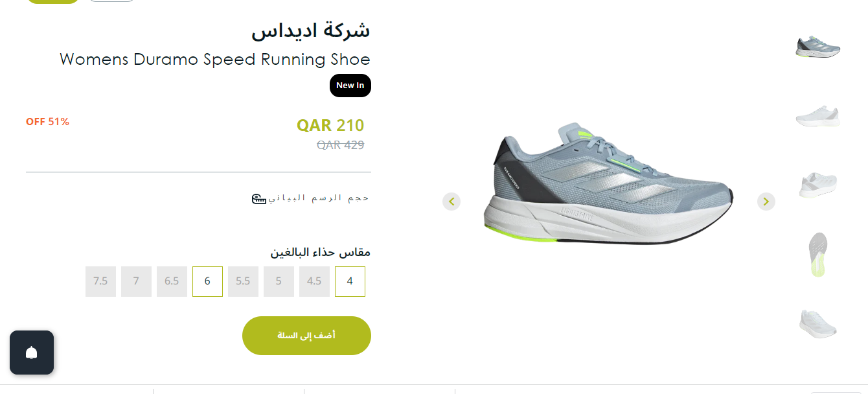868x394 pixels.
Task: Choose shoe size 5.5
Action: [243, 281]
